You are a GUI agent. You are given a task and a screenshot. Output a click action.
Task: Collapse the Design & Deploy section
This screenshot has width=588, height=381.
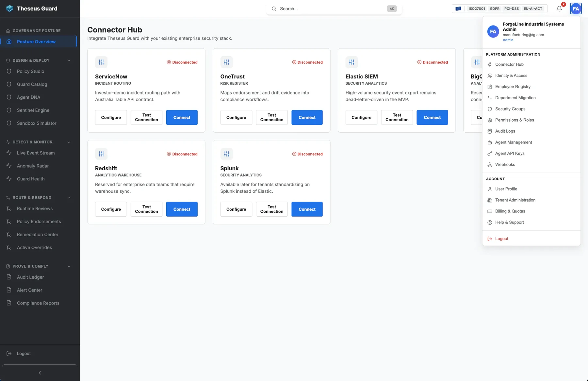[x=69, y=60]
